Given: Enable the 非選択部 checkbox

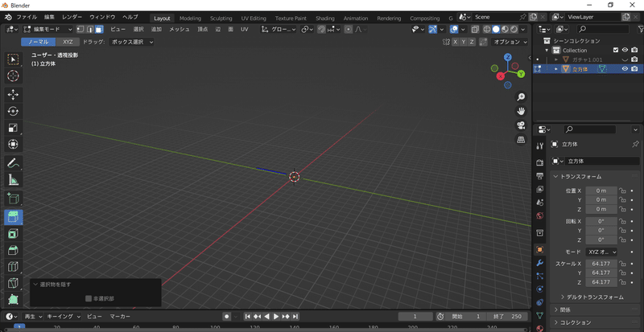Looking at the screenshot, I should (x=89, y=298).
